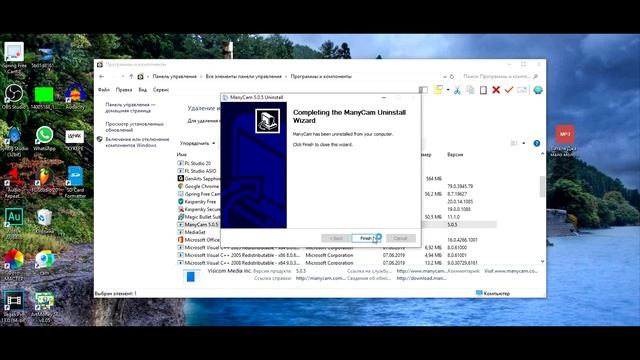Screen dimensions: 640x360
Task: Click the preview pane layout toolbar icon
Action: (x=423, y=90)
